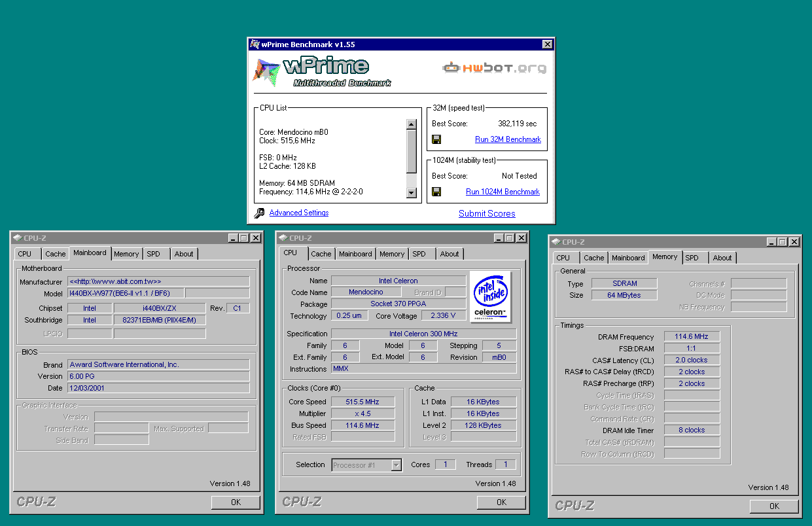The image size is (812, 526).
Task: Click the CAS# Latency 2.0 clocks field
Action: [692, 360]
